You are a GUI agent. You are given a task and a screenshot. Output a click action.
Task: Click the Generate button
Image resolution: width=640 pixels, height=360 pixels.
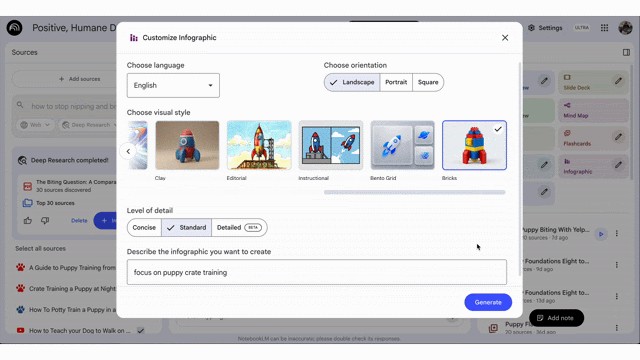(488, 302)
